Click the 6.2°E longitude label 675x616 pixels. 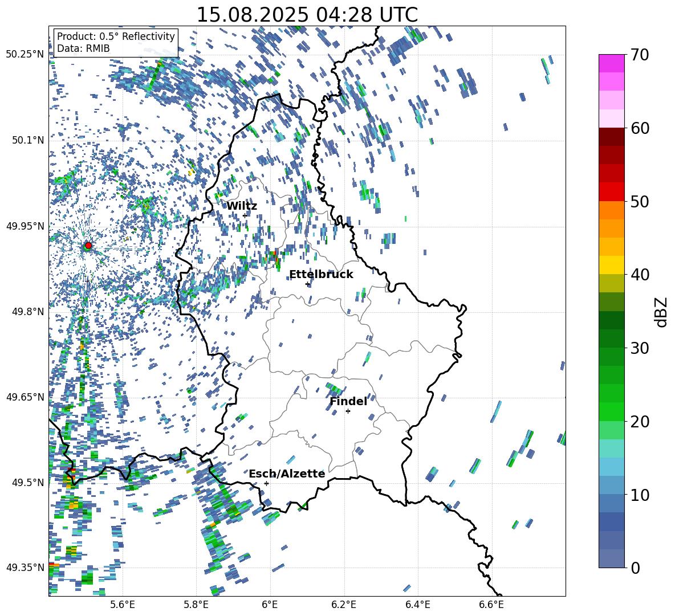pyautogui.click(x=344, y=605)
